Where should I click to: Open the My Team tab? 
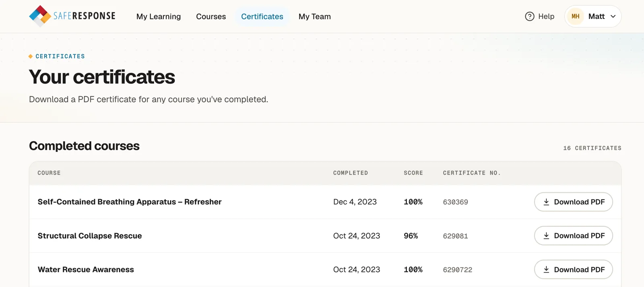point(315,17)
